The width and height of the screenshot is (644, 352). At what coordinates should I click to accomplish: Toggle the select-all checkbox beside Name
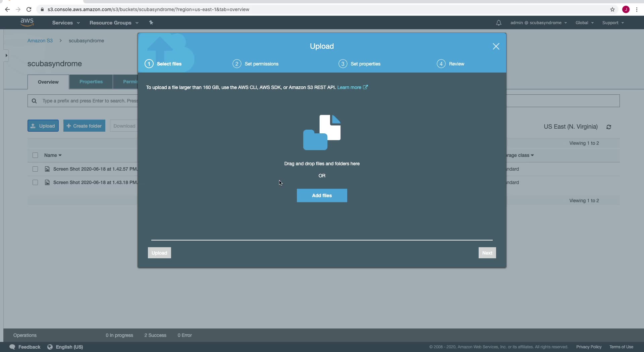[x=35, y=155]
